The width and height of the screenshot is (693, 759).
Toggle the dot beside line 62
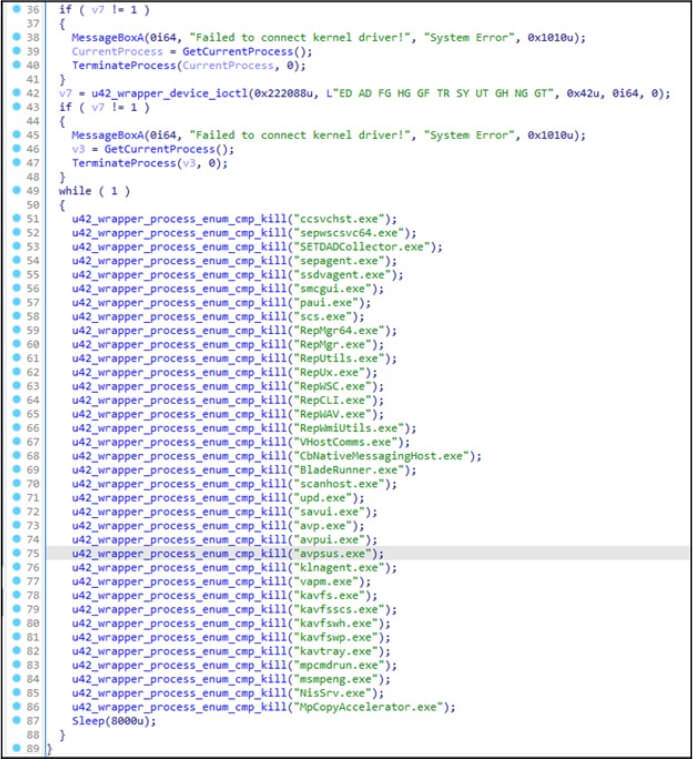[x=16, y=372]
